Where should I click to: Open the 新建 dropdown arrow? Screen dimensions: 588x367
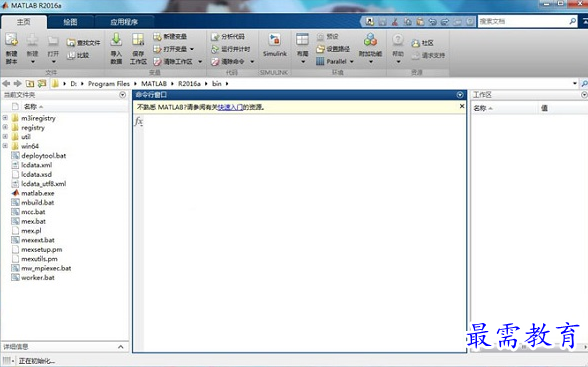[x=32, y=62]
